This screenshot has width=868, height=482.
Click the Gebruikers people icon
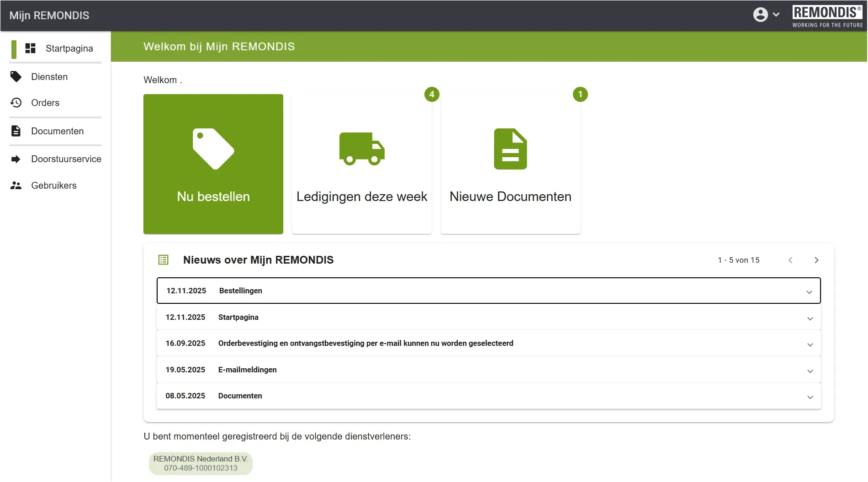16,185
